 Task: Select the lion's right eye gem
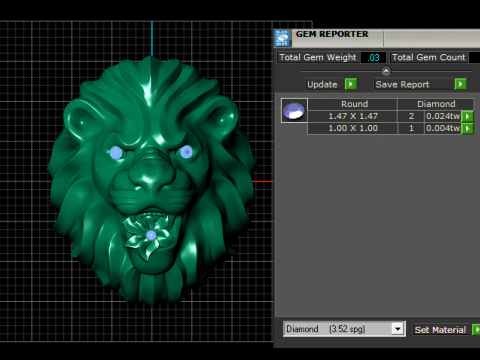(186, 152)
